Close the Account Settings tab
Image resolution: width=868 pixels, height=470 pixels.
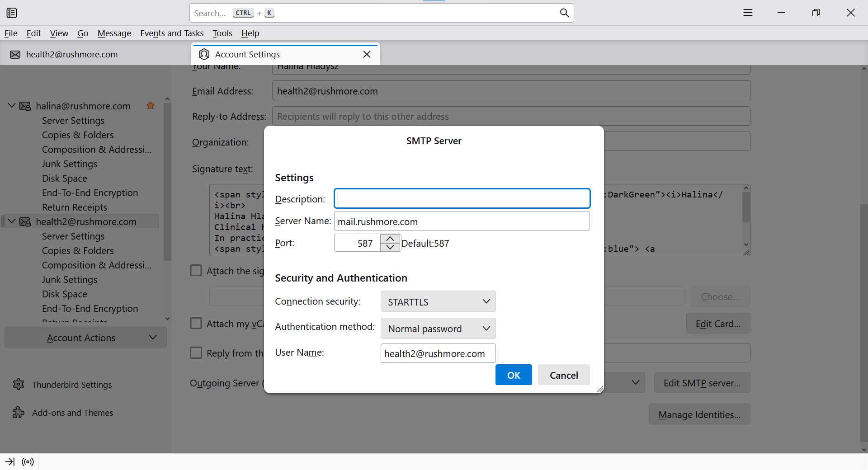(367, 54)
